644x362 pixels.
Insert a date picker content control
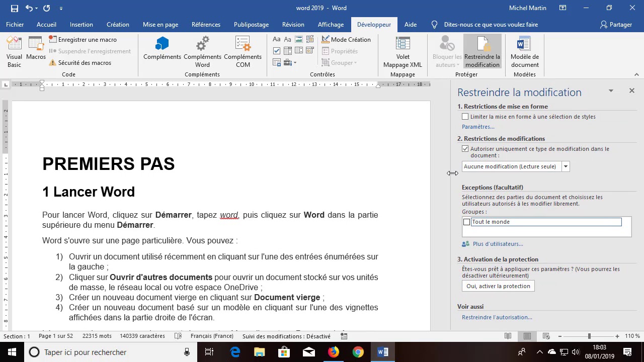310,51
